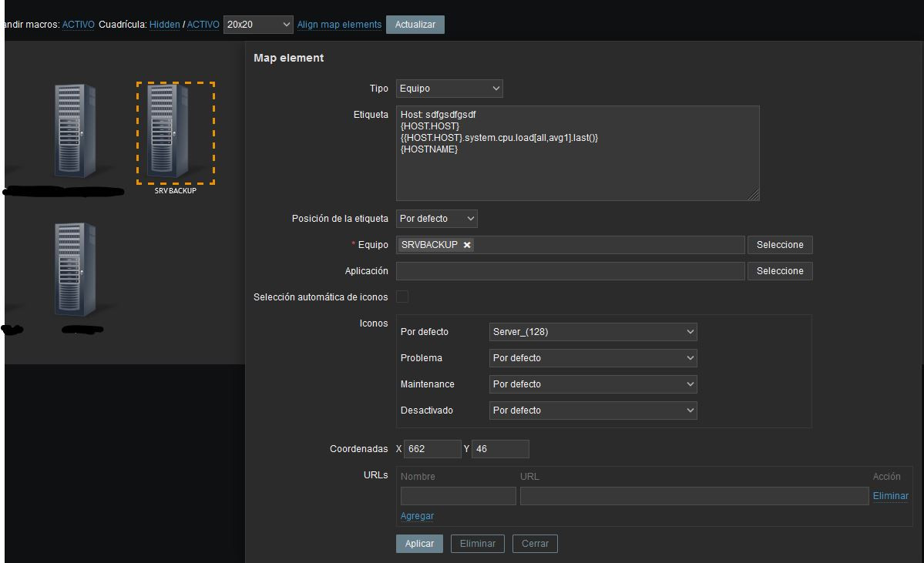Image resolution: width=924 pixels, height=563 pixels.
Task: Toggle grid visibility via Hidden link
Action: coord(164,25)
